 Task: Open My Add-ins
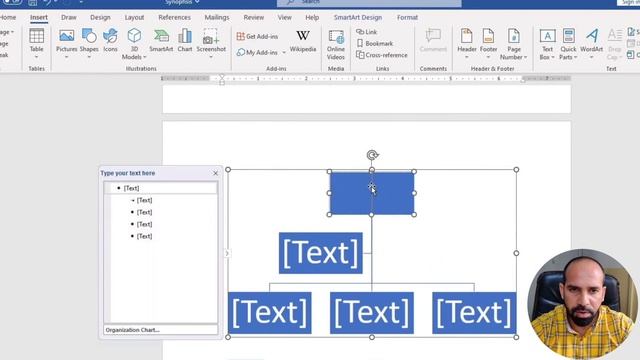(x=257, y=52)
